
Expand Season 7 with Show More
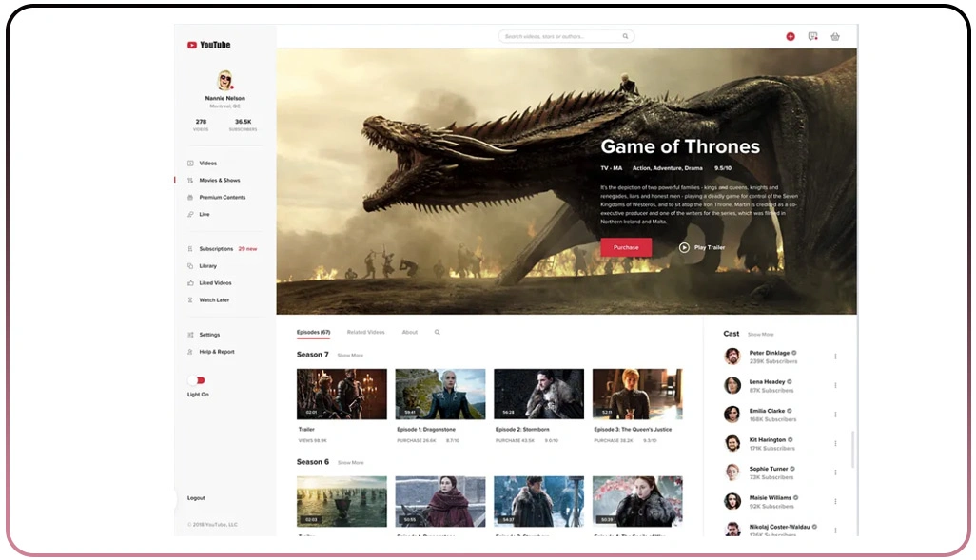pos(350,356)
